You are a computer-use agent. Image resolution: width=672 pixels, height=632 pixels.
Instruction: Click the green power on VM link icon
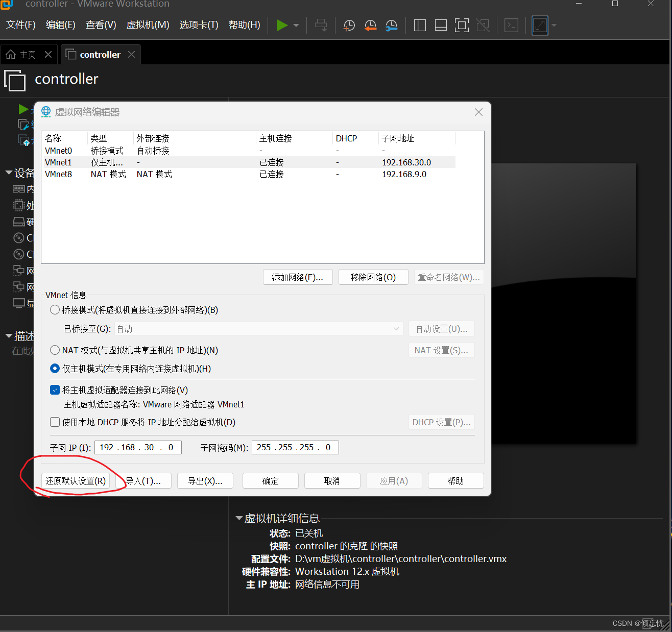tap(23, 109)
